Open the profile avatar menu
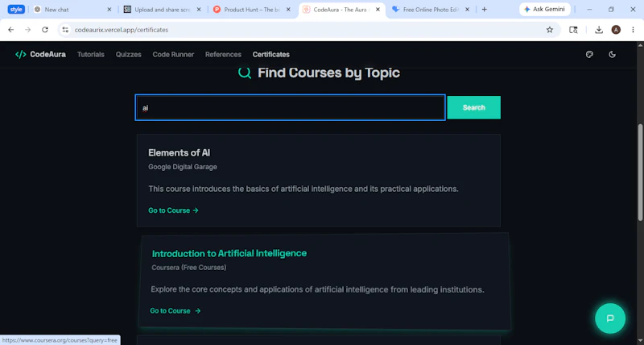The width and height of the screenshot is (644, 345). pos(616,30)
